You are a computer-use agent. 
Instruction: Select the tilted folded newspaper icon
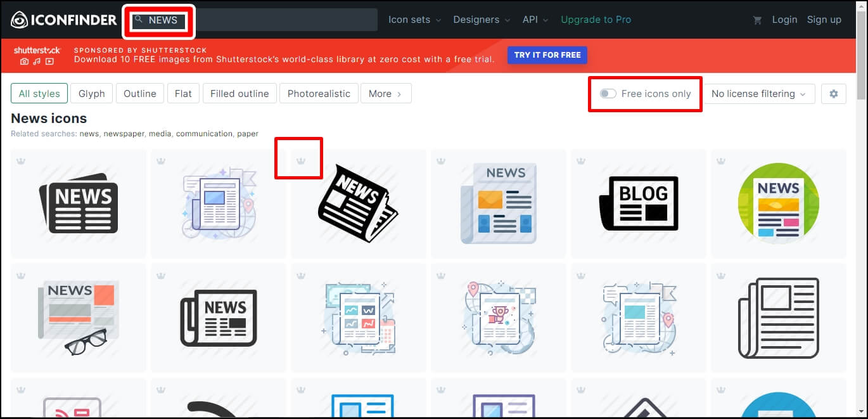[358, 203]
